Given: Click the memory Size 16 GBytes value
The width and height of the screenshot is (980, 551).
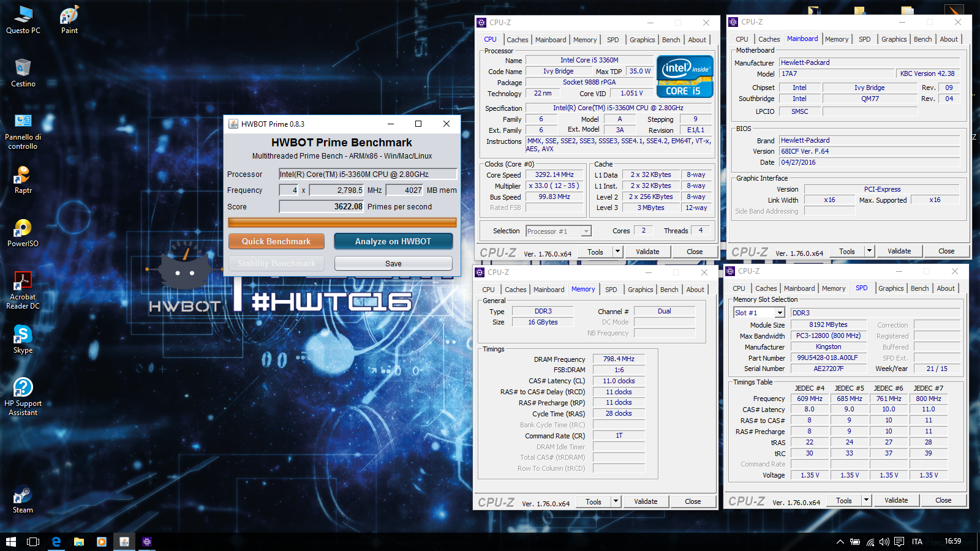Looking at the screenshot, I should (543, 322).
